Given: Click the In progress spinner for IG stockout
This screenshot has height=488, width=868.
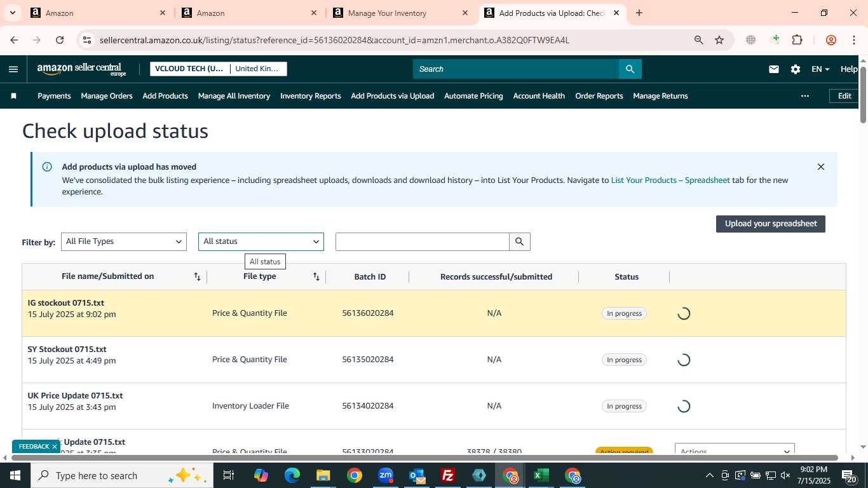Looking at the screenshot, I should [x=683, y=313].
